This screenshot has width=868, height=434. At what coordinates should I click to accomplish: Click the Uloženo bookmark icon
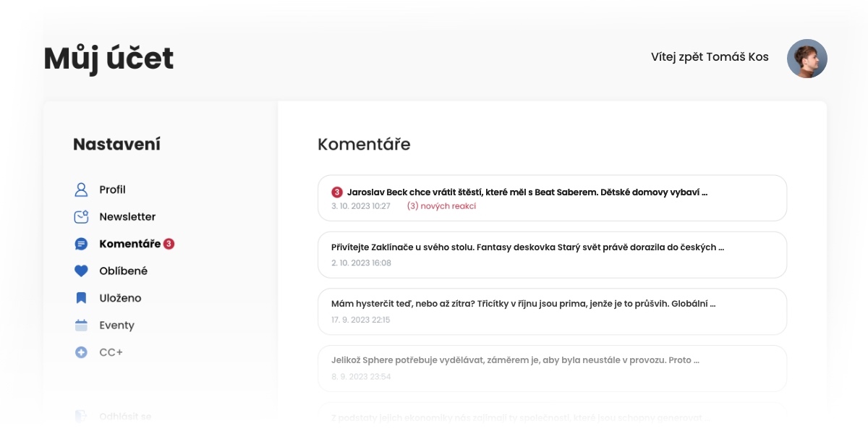81,298
